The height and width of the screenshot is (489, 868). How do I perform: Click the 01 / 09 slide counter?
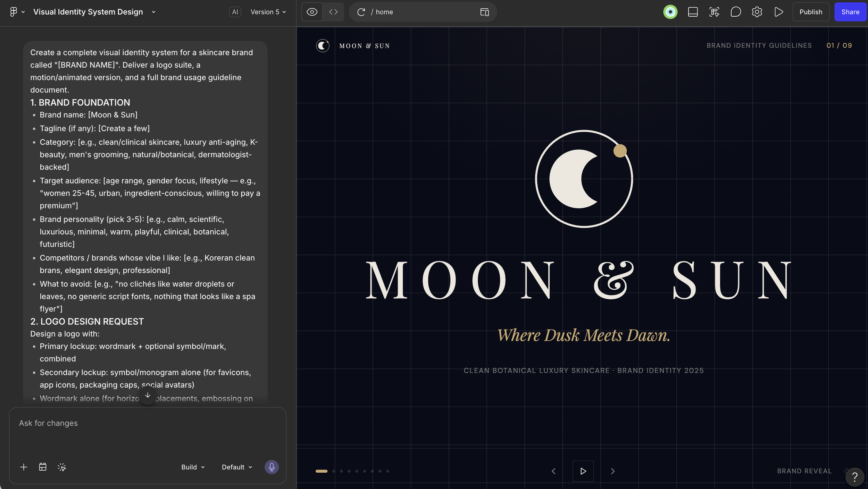click(839, 45)
